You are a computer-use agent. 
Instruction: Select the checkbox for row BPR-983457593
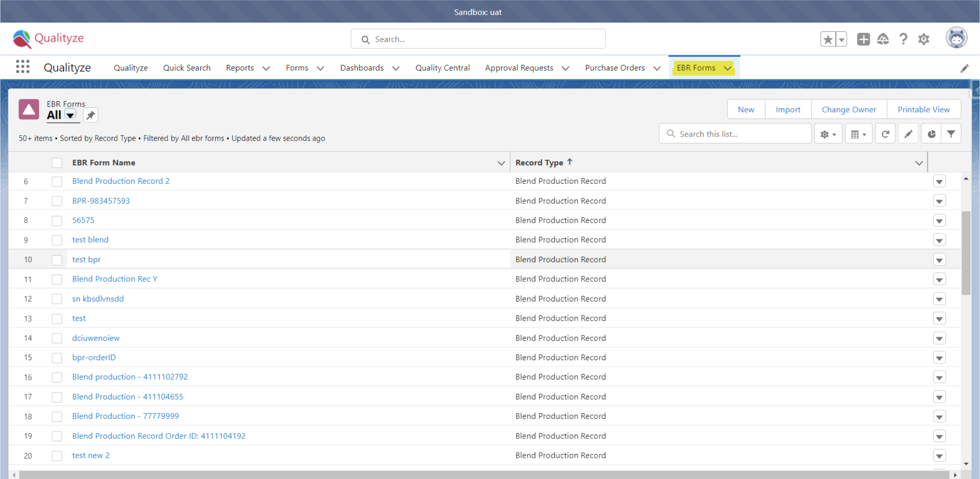(x=57, y=201)
